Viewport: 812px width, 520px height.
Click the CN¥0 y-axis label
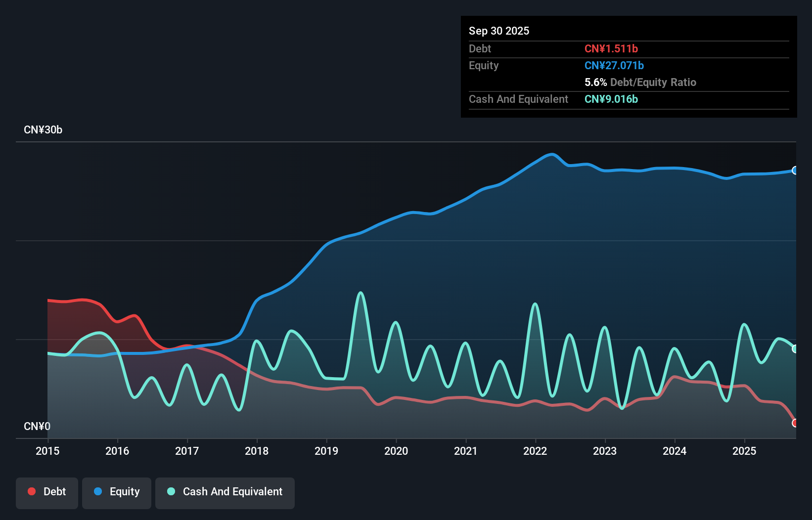pyautogui.click(x=37, y=427)
